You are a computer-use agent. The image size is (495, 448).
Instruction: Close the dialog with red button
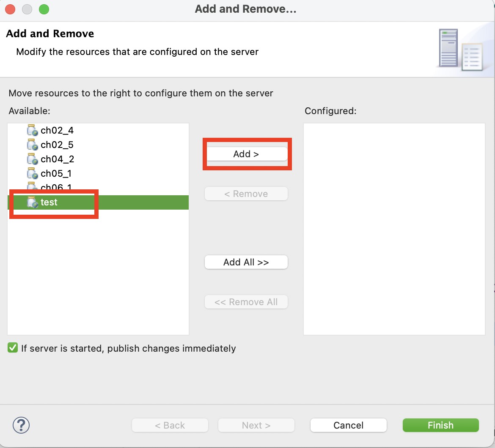click(x=11, y=9)
